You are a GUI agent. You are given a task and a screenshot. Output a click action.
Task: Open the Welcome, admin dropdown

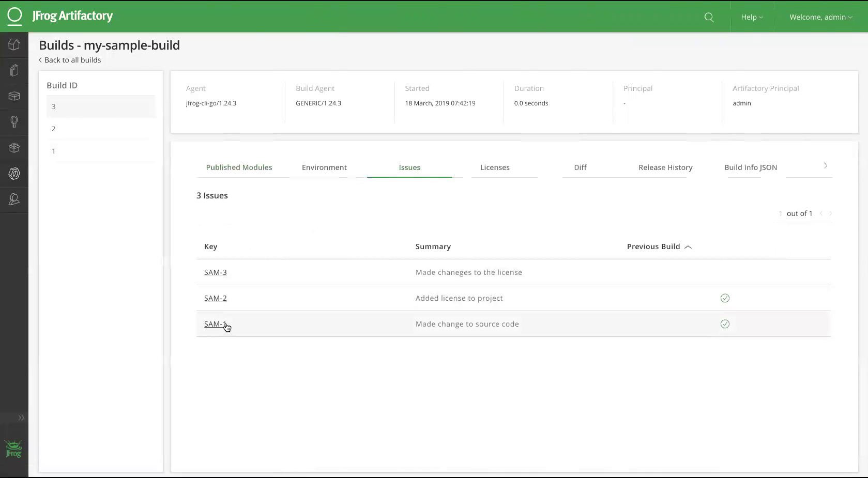pos(820,17)
